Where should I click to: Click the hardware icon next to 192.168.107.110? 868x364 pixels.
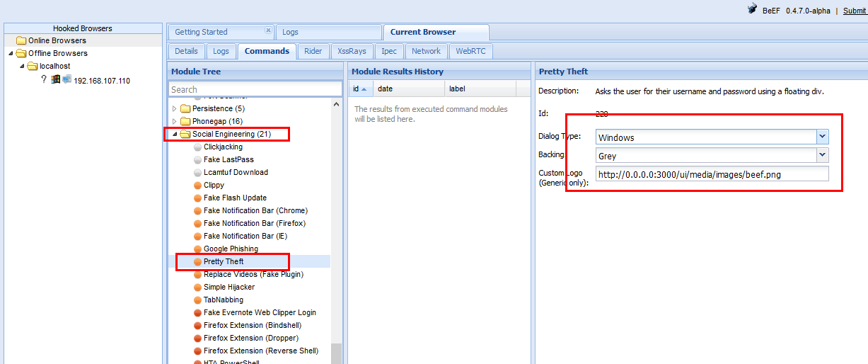point(67,80)
